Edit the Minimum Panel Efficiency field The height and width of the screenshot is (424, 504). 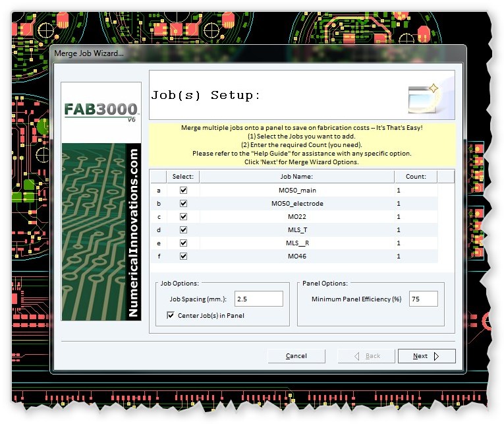point(424,299)
